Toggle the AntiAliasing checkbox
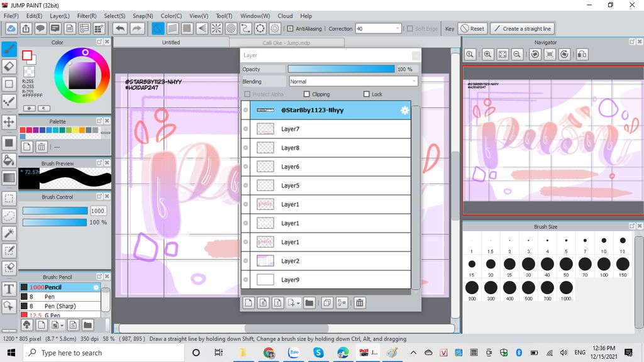Image resolution: width=644 pixels, height=362 pixels. point(290,29)
